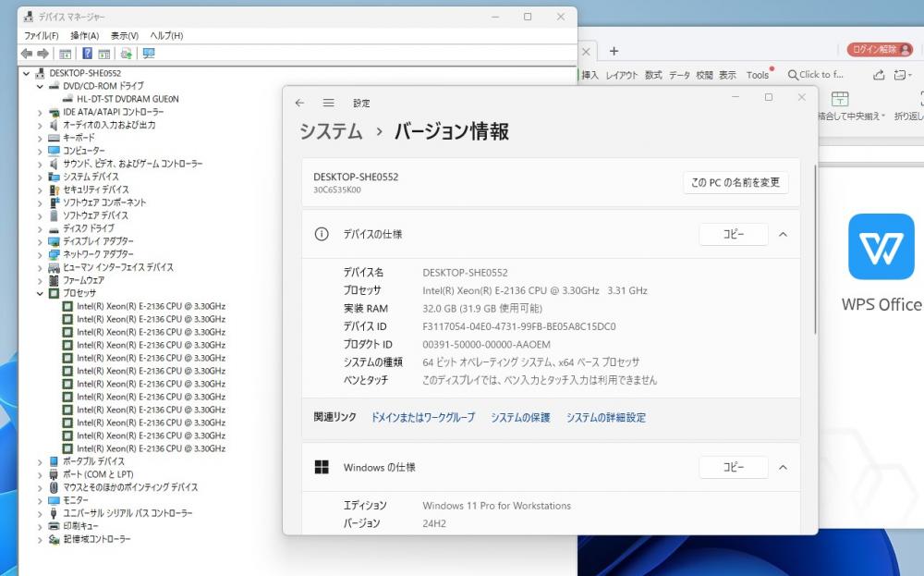The width and height of the screenshot is (924, 576).
Task: Click the share icon in WPS Office
Action: (879, 75)
